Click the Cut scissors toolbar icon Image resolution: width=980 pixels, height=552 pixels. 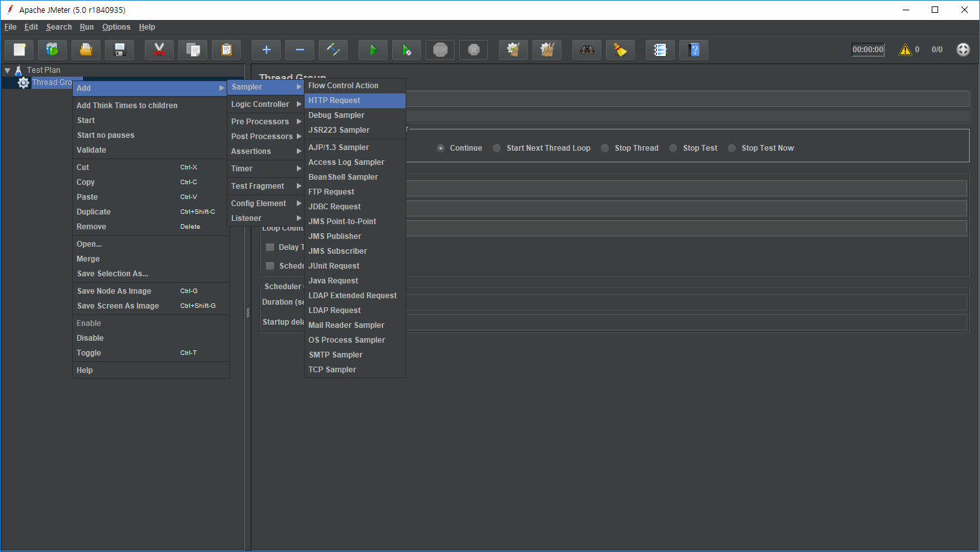[x=159, y=50]
